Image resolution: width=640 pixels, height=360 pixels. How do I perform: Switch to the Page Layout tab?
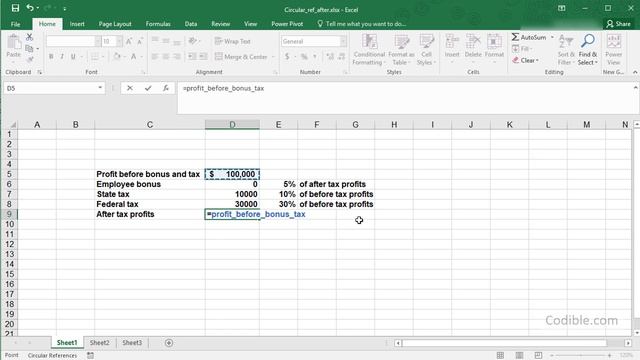115,24
